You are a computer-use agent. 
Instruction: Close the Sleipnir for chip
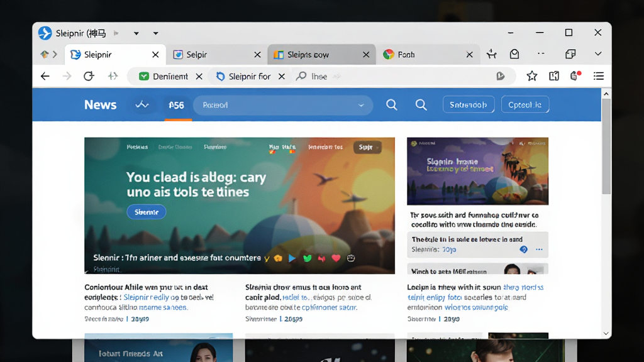click(x=281, y=76)
